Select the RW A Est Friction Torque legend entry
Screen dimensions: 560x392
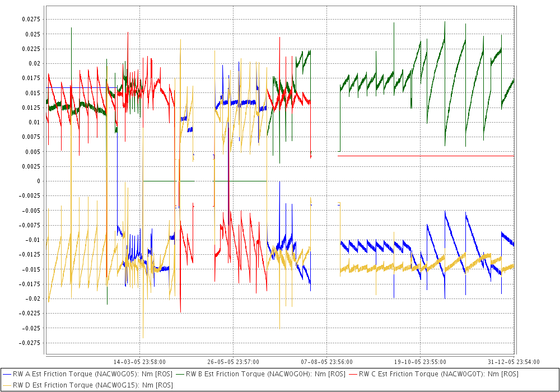point(87,374)
